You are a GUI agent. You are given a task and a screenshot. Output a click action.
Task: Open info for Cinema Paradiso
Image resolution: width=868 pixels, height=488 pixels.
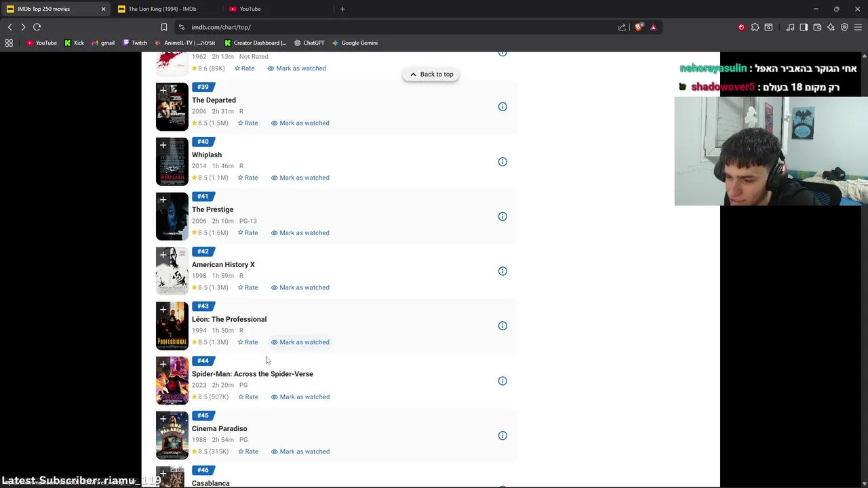[x=502, y=435]
